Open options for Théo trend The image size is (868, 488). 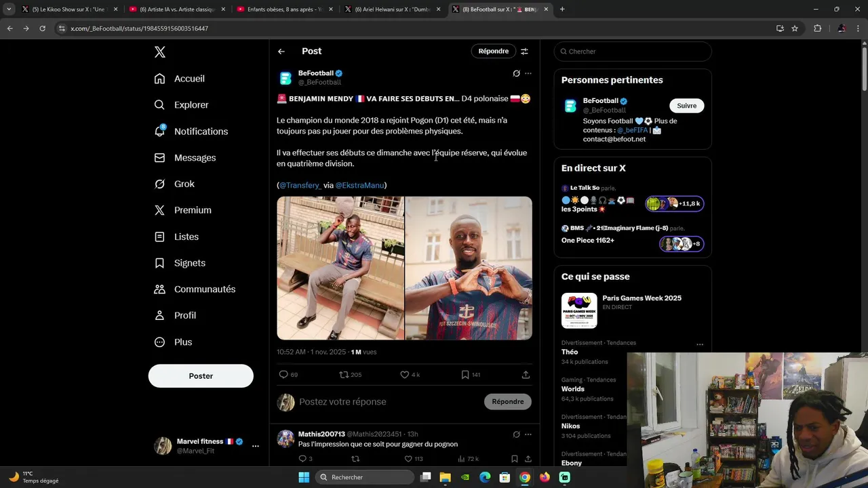coord(700,344)
